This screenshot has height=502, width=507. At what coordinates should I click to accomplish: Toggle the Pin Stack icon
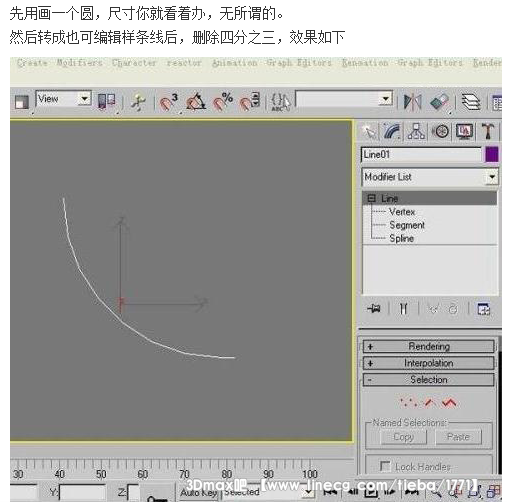pyautogui.click(x=374, y=309)
